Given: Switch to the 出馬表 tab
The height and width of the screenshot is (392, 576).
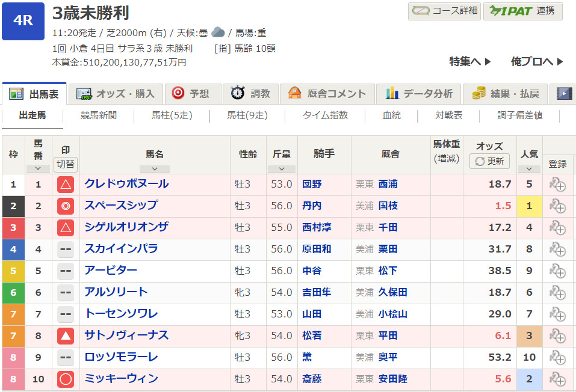Looking at the screenshot, I should [x=34, y=94].
